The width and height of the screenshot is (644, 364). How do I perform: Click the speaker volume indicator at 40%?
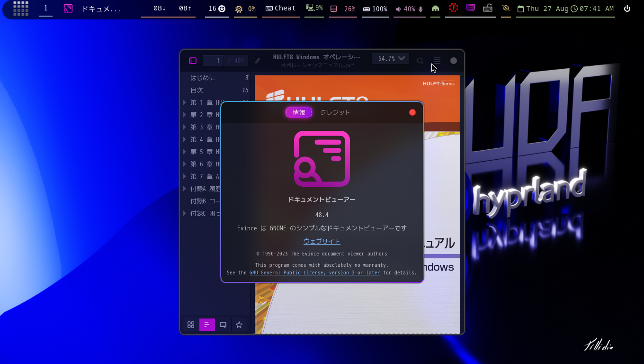[x=405, y=9]
